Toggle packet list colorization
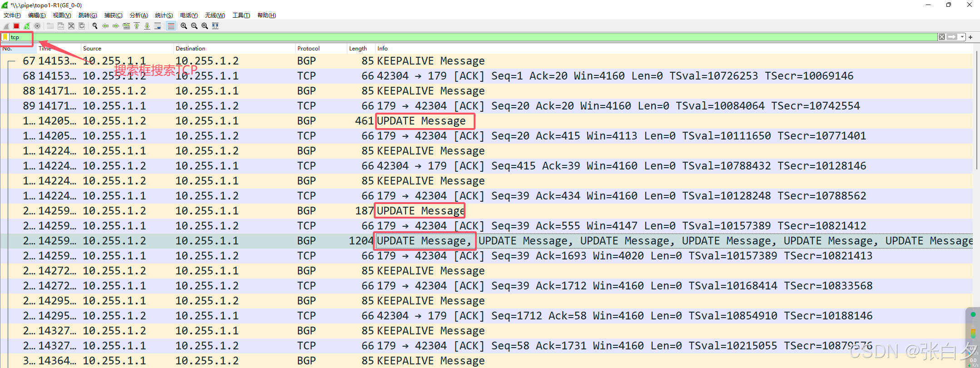The height and width of the screenshot is (368, 980). coord(171,26)
